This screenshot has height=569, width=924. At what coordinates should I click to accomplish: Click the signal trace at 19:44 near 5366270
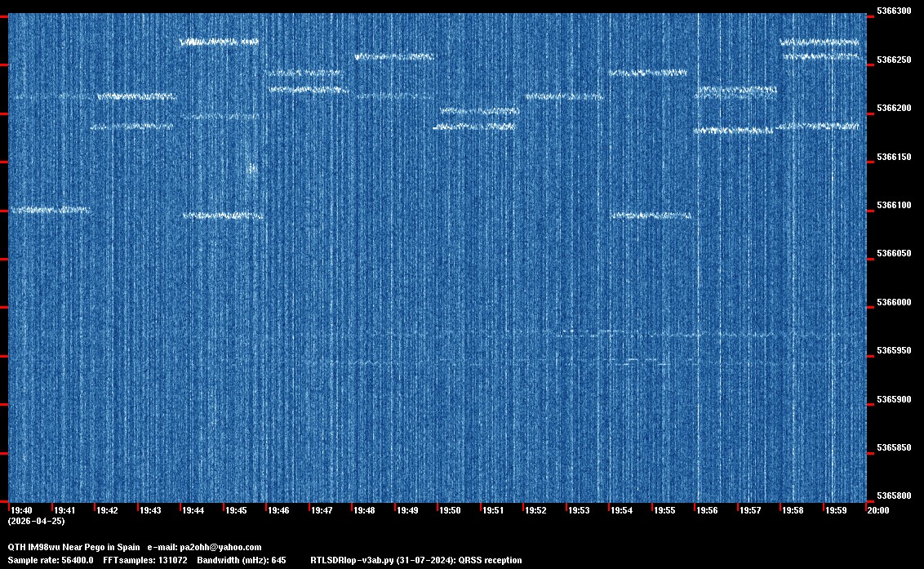219,42
